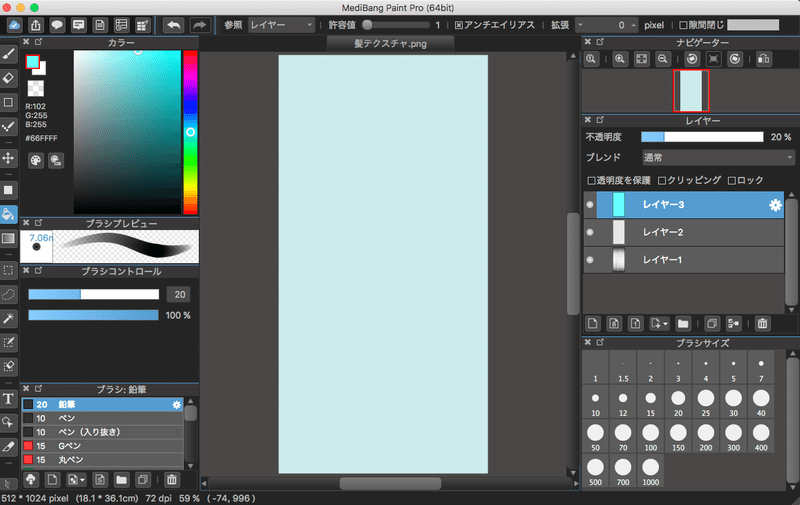Select the Eyedropper tool
The height and width of the screenshot is (505, 800).
coord(9,446)
